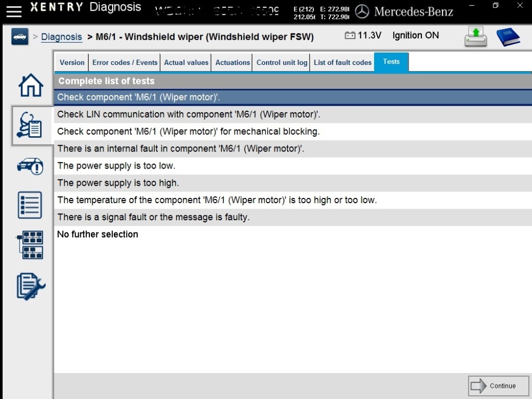Open the Actuations tab
The width and height of the screenshot is (532, 399).
[x=232, y=62]
